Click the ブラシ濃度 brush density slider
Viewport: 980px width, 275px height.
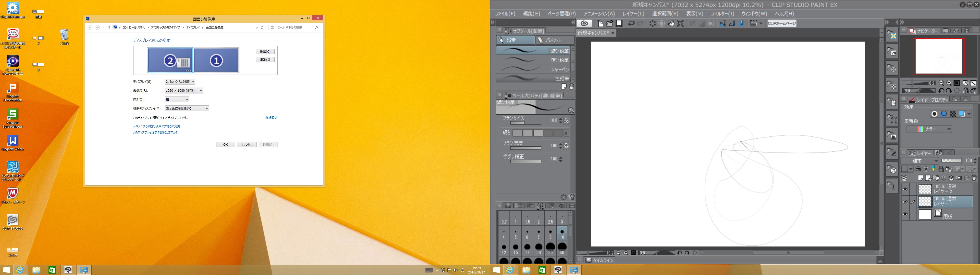(525, 148)
